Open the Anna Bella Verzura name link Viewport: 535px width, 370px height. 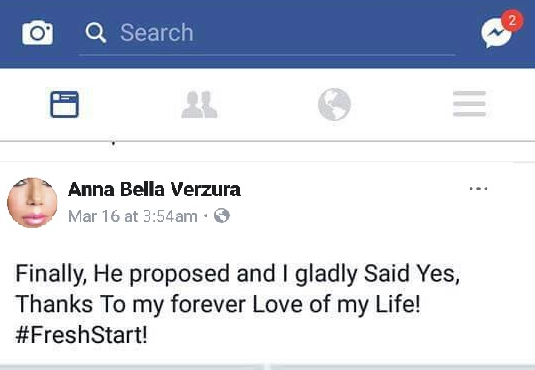coord(154,189)
